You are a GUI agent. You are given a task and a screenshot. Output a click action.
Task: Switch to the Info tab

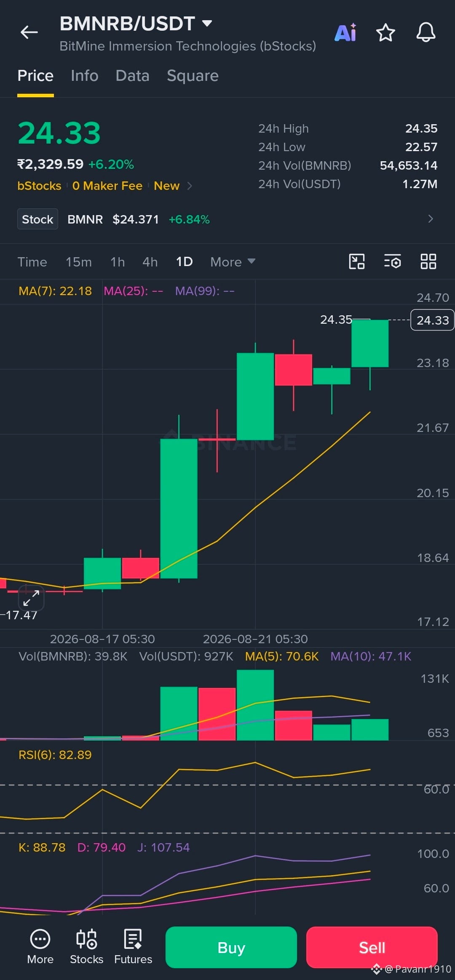[85, 76]
